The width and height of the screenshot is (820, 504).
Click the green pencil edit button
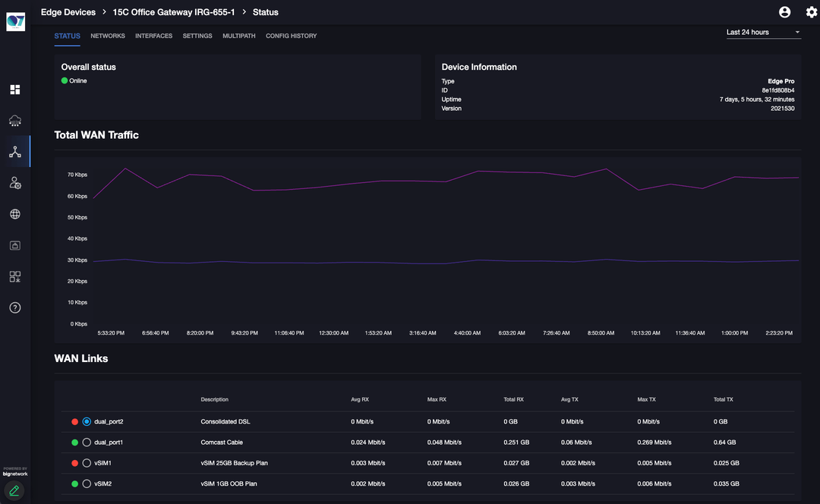[14, 490]
